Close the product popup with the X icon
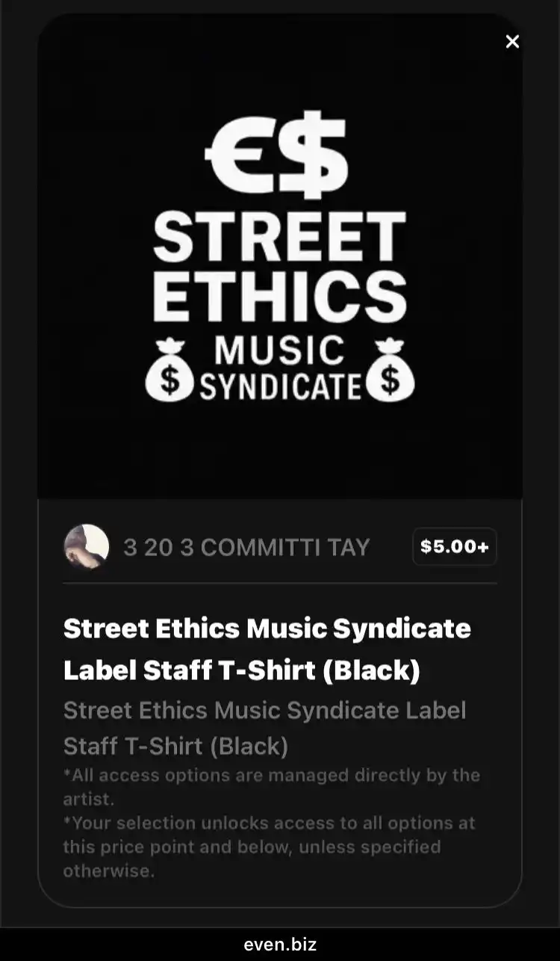This screenshot has height=961, width=560. [512, 42]
